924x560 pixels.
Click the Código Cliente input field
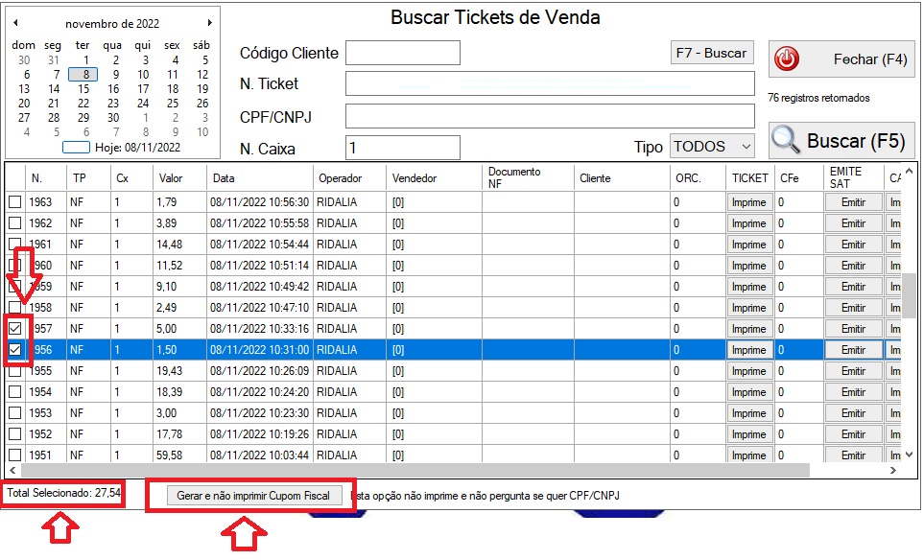pyautogui.click(x=402, y=53)
